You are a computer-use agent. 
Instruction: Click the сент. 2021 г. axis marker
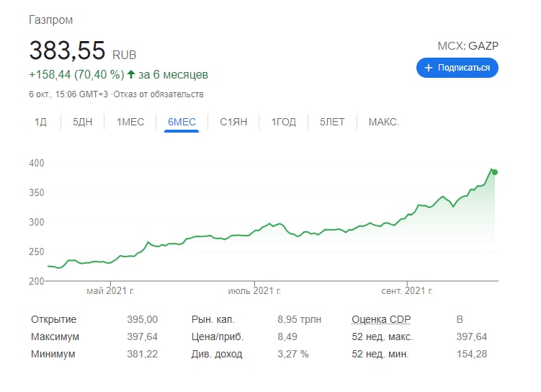407,291
